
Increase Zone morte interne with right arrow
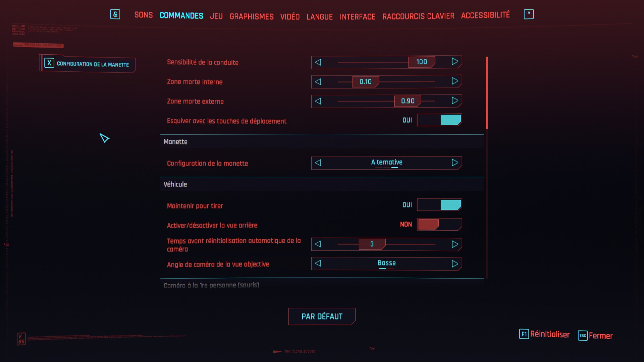[454, 81]
